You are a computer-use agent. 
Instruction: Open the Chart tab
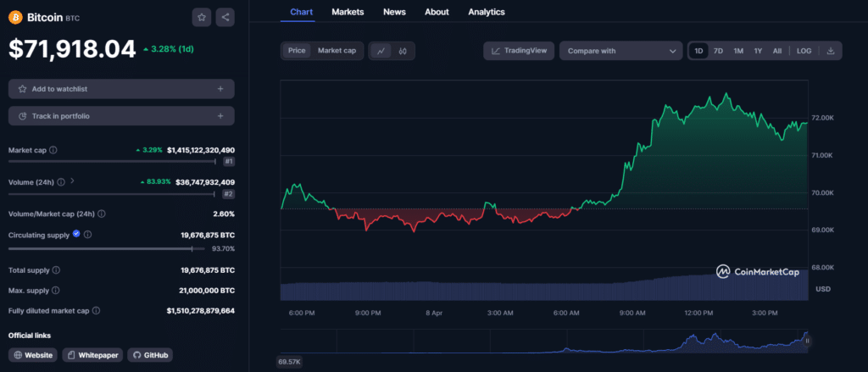tap(301, 12)
